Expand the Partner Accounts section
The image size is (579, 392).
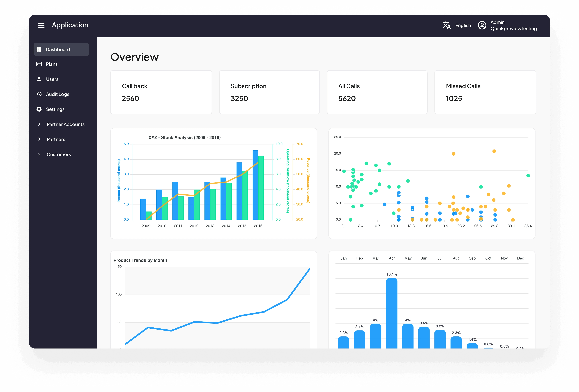(39, 124)
